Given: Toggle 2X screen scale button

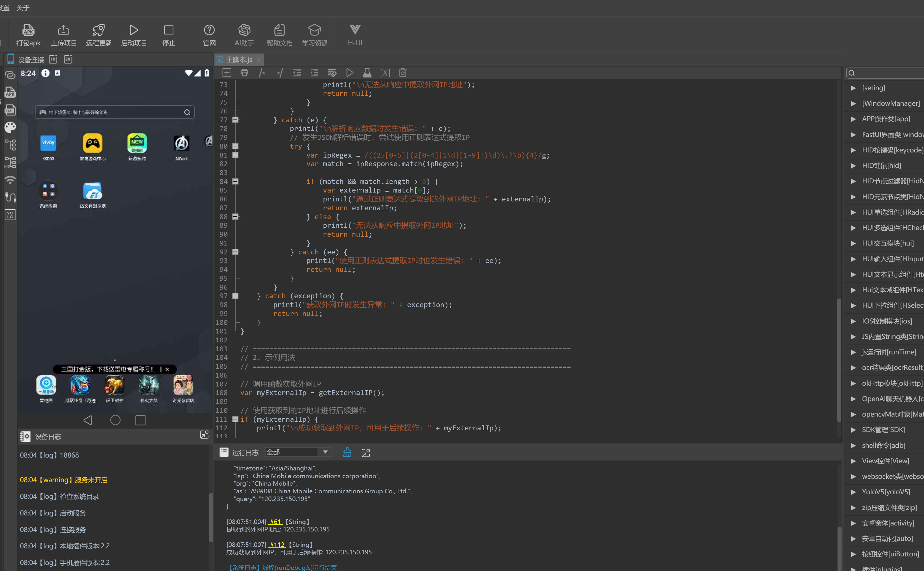Looking at the screenshot, I should coord(68,59).
